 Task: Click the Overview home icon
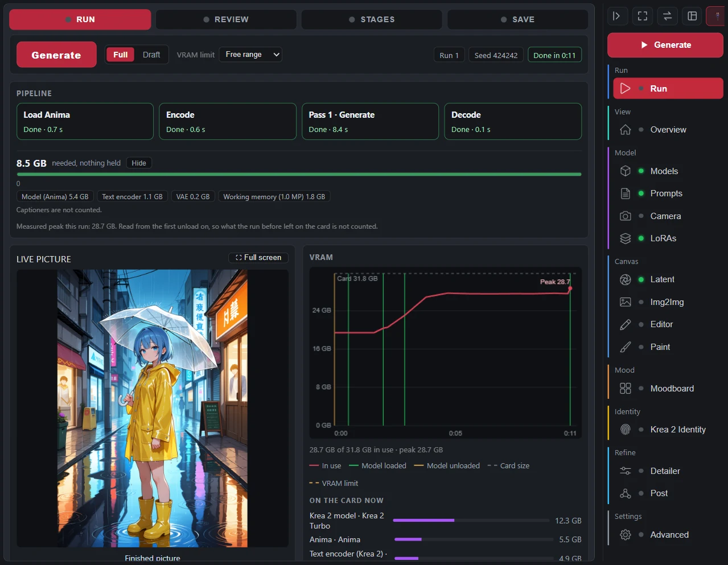[x=625, y=129]
